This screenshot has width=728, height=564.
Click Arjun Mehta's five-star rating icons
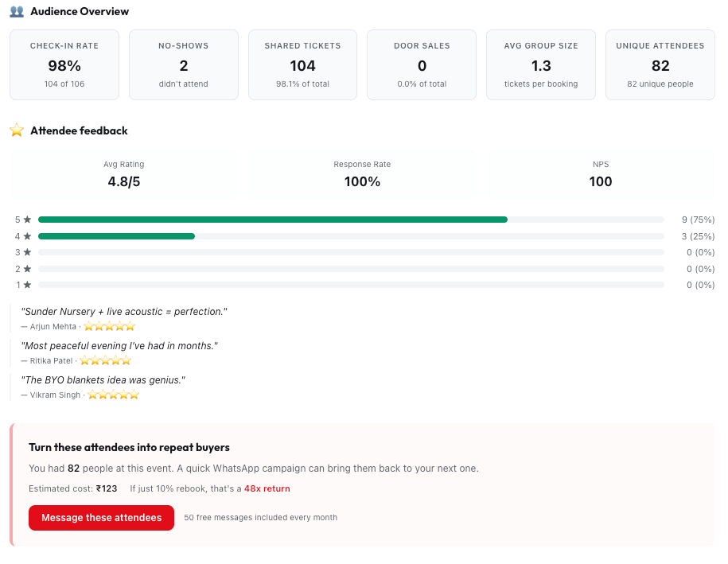(108, 326)
